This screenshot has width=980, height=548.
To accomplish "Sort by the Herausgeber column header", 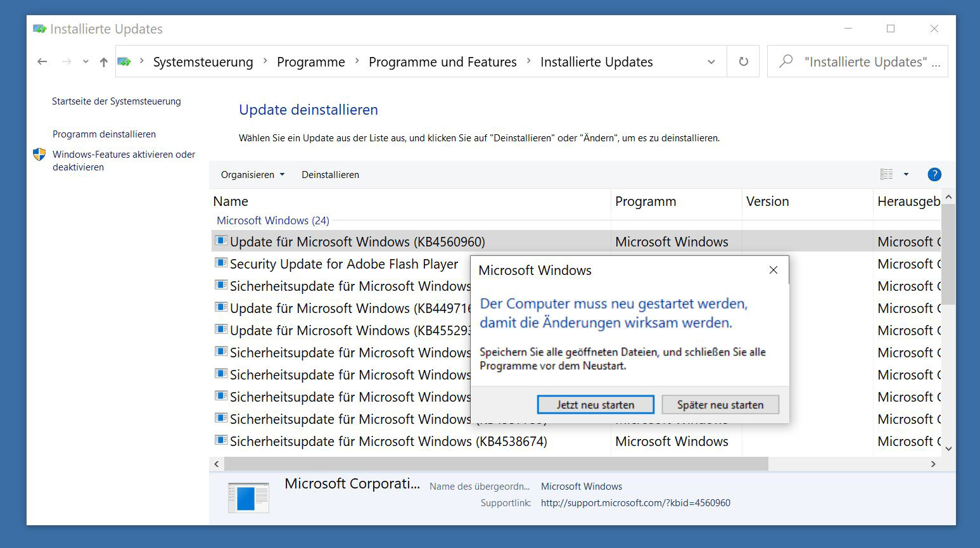I will click(907, 201).
